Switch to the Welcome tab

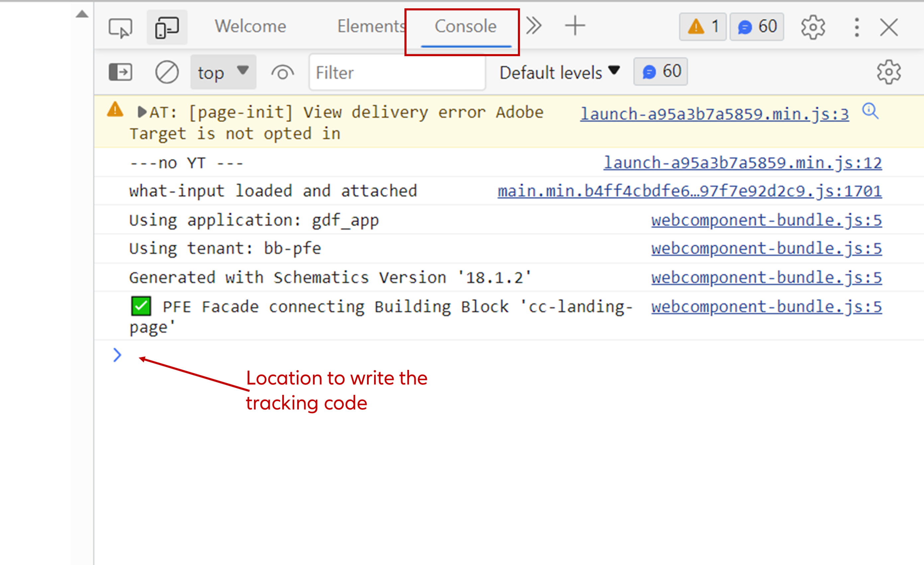(250, 26)
